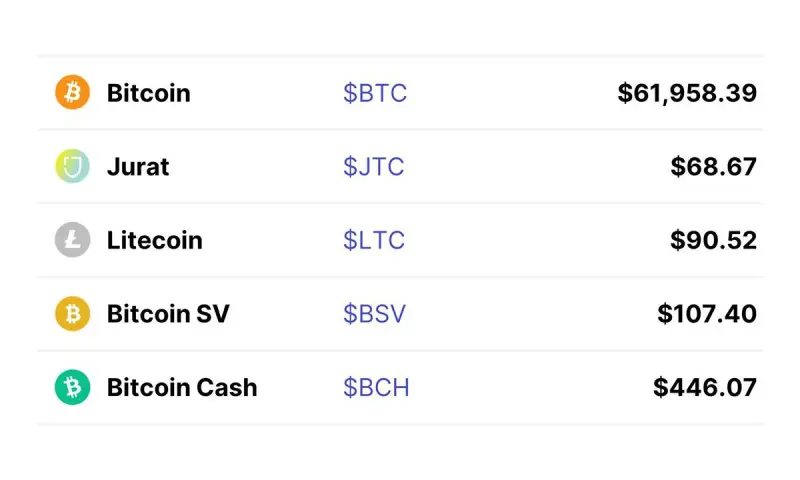
Task: Open the Jurat name label
Action: 138,167
